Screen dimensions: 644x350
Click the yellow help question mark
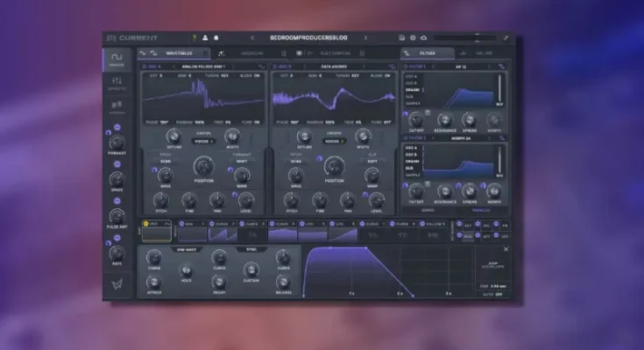[x=194, y=38]
